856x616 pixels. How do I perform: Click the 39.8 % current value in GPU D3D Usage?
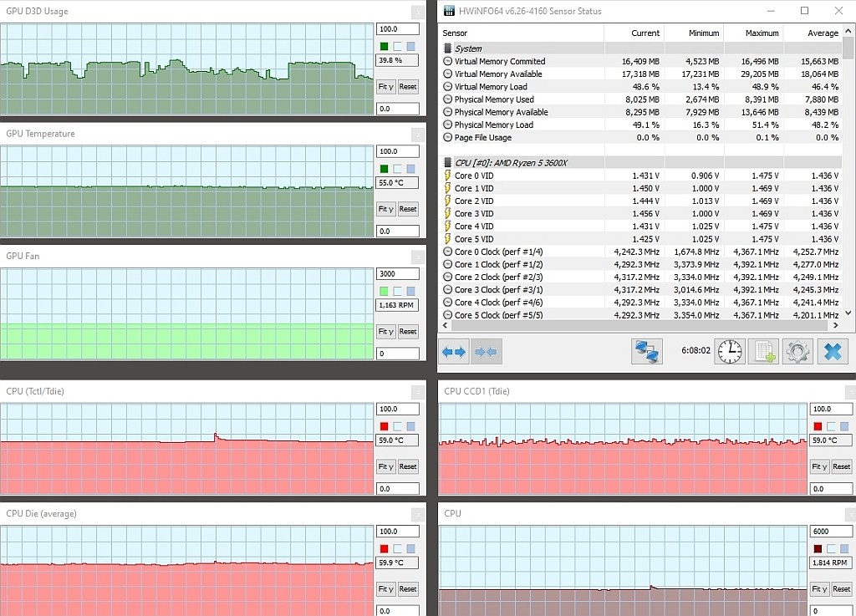398,60
